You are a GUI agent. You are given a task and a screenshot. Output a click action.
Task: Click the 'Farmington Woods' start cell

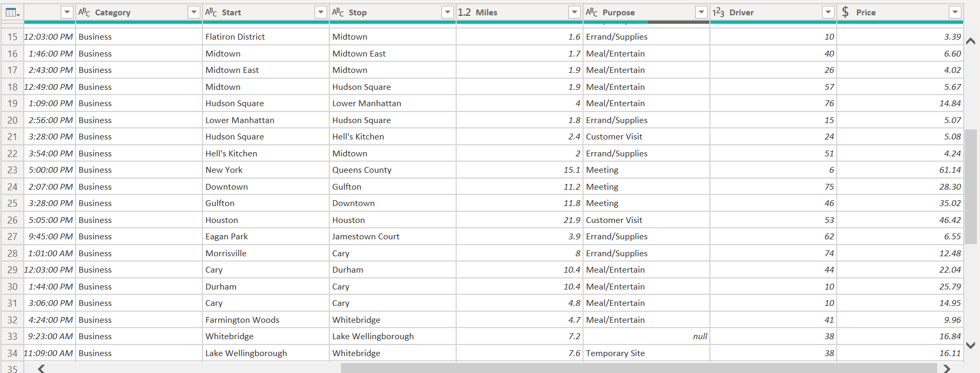pos(266,320)
